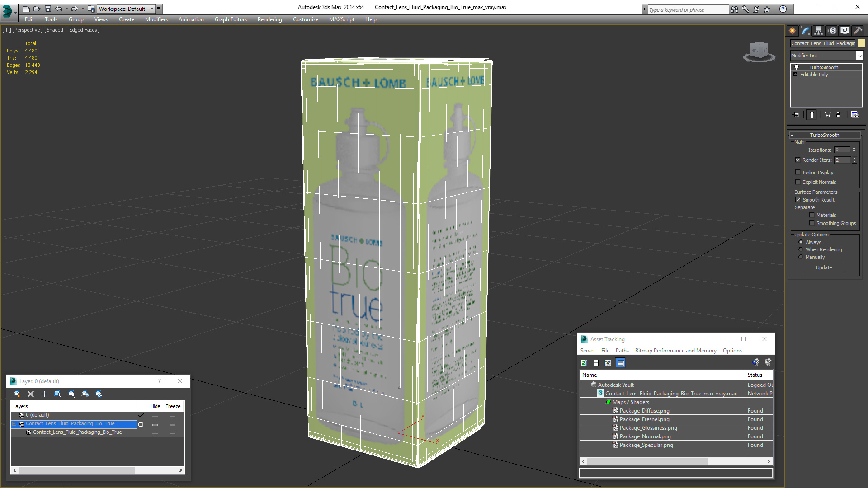Viewport: 868px width, 488px height.
Task: Select the When Rendering update option
Action: pos(801,249)
